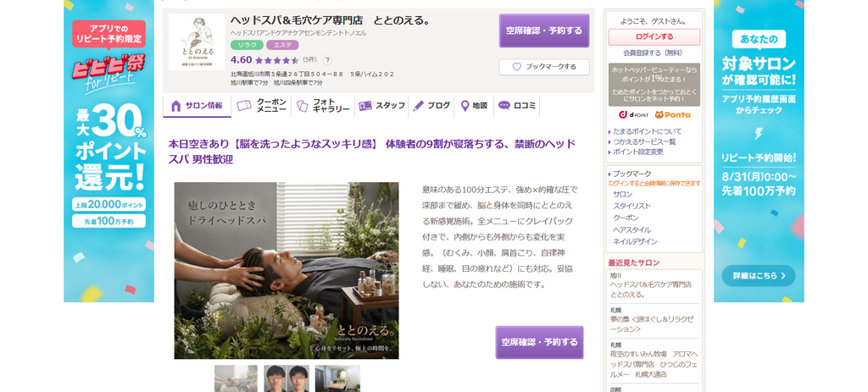868x392 pixels.
Task: Open つかえるサービス一覧 link
Action: tap(644, 141)
